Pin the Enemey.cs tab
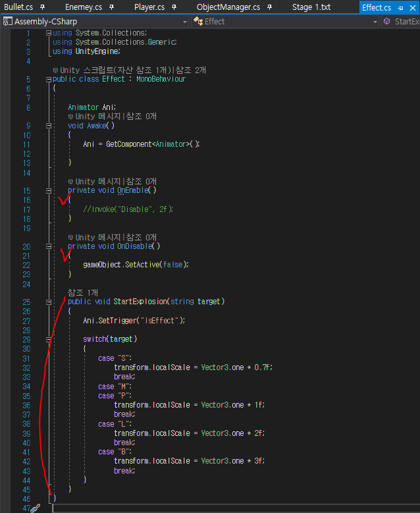The image size is (420, 513). pos(111,7)
